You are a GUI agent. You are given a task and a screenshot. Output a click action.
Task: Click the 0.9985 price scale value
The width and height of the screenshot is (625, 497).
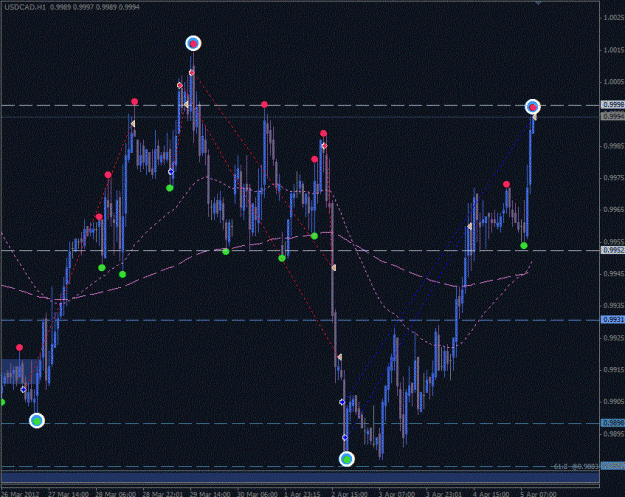614,146
